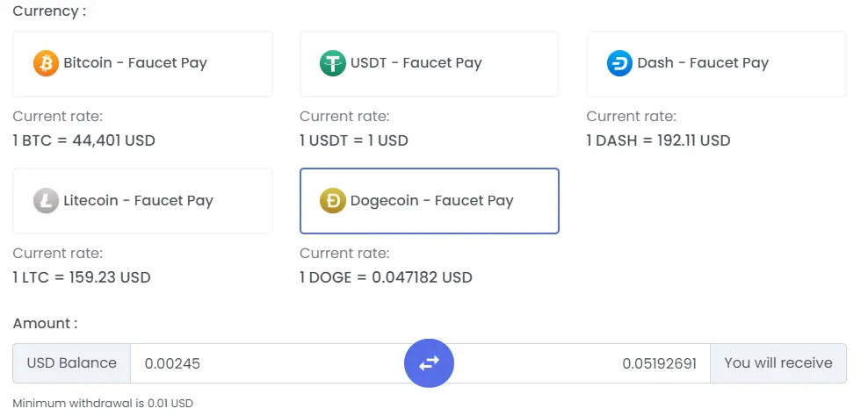Select Bitcoin - Faucet Pay currency option

point(143,63)
